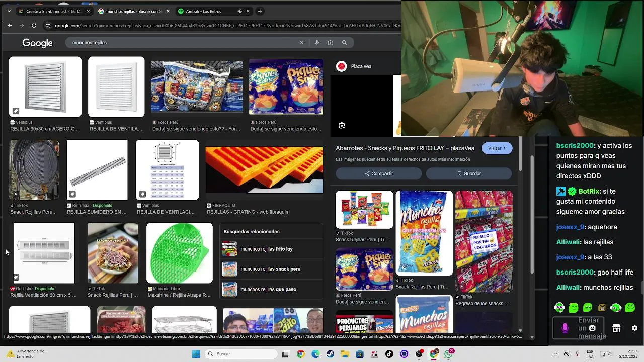Open chat settings gear icon

pos(634,328)
